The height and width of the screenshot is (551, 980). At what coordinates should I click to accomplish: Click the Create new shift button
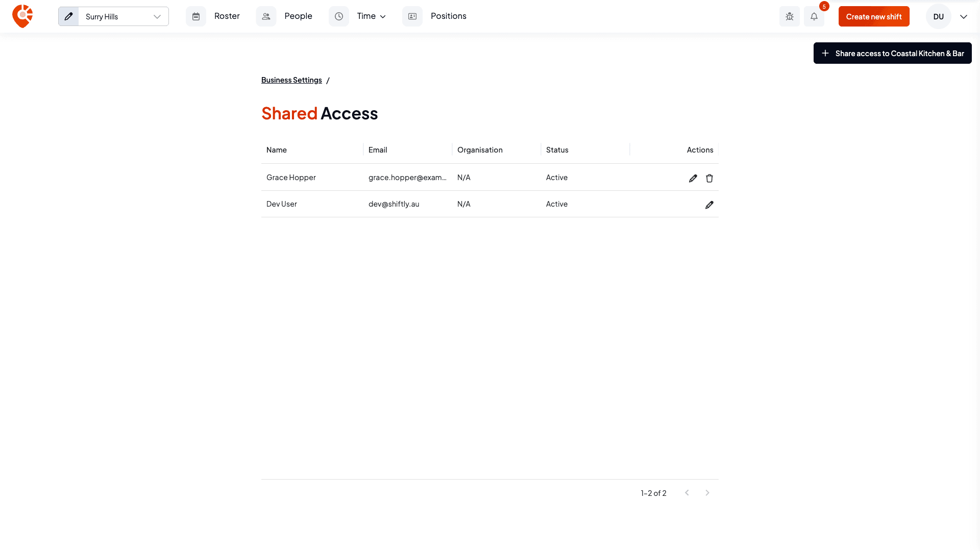[874, 16]
